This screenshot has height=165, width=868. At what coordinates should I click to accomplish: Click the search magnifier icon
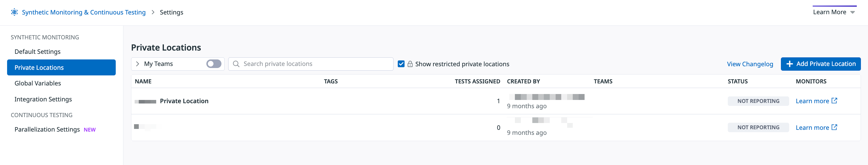pos(236,64)
